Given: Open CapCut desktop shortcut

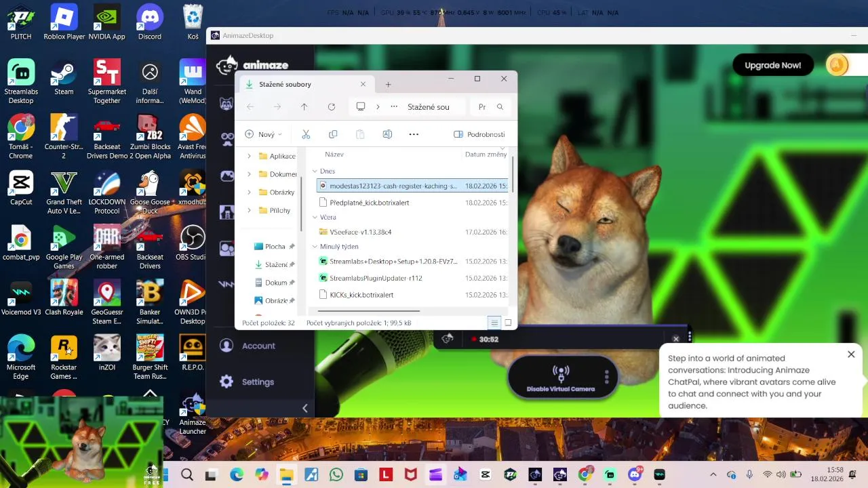Looking at the screenshot, I should (x=21, y=188).
